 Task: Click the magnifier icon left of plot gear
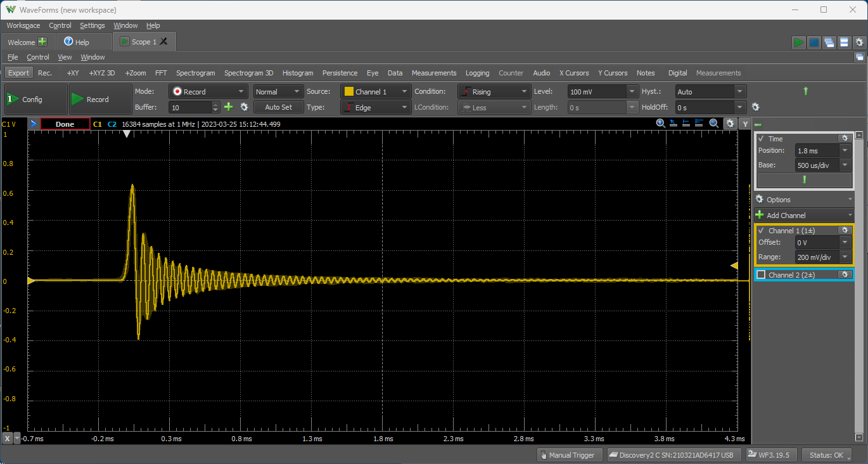pyautogui.click(x=714, y=124)
